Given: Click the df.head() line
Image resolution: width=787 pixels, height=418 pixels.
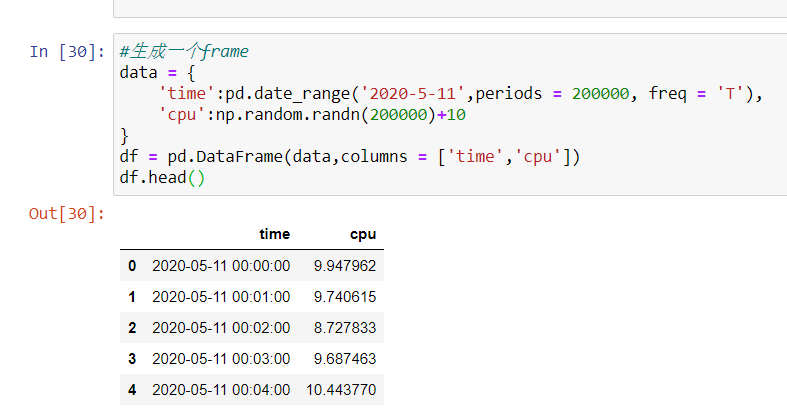Looking at the screenshot, I should (161, 178).
